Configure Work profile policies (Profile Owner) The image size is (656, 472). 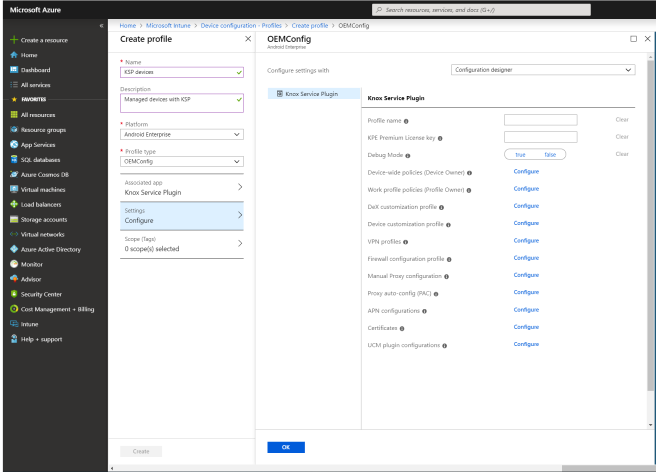tap(526, 189)
